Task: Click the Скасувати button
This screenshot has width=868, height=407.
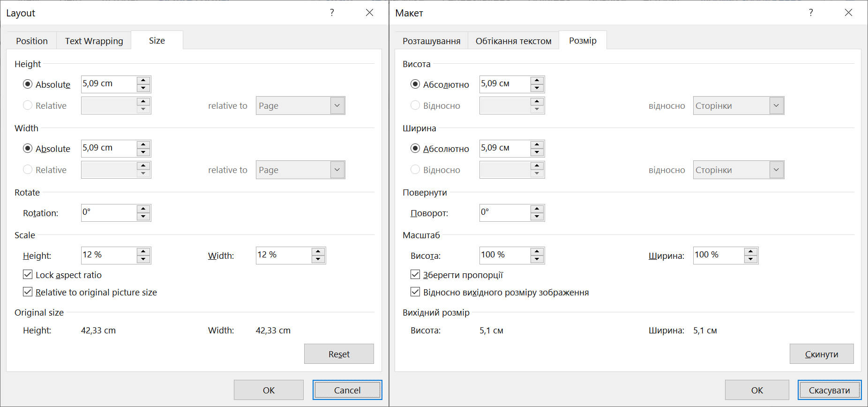Action: click(x=829, y=390)
